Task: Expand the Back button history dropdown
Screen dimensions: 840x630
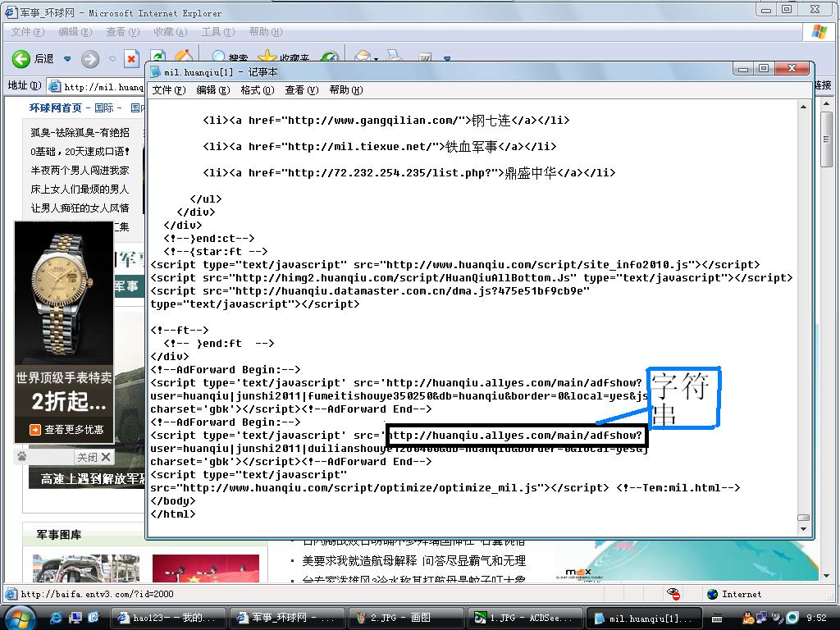Action: tap(67, 59)
